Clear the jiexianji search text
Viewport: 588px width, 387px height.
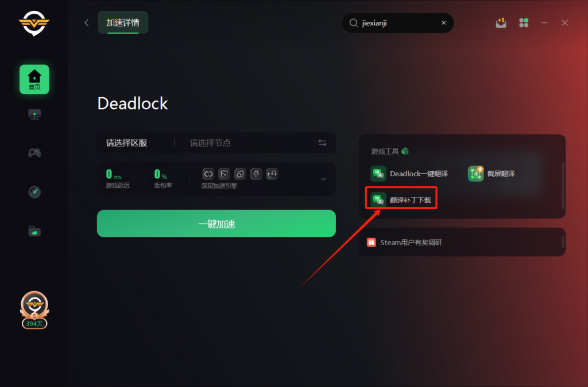444,23
